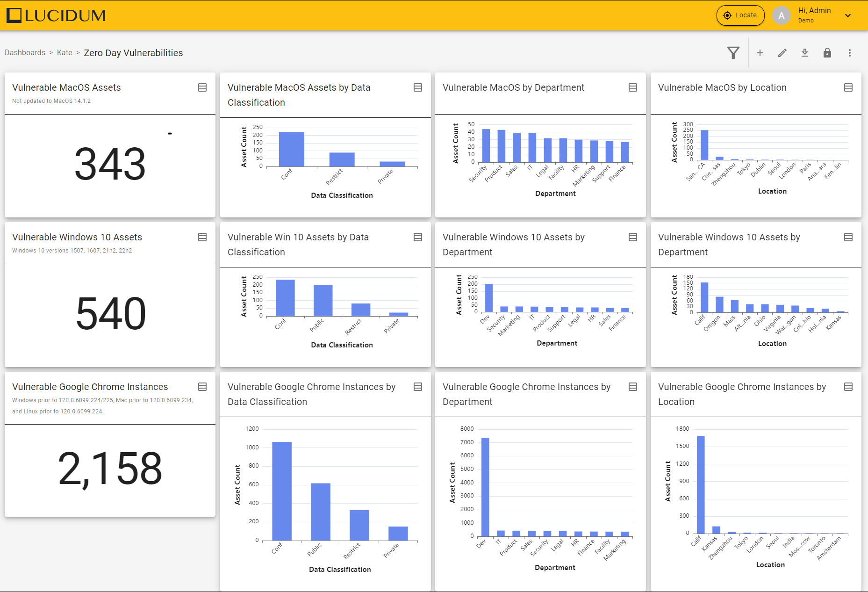Viewport: 868px width, 592px height.
Task: Select the 343 Vulnerable MacOS count
Action: pyautogui.click(x=110, y=164)
